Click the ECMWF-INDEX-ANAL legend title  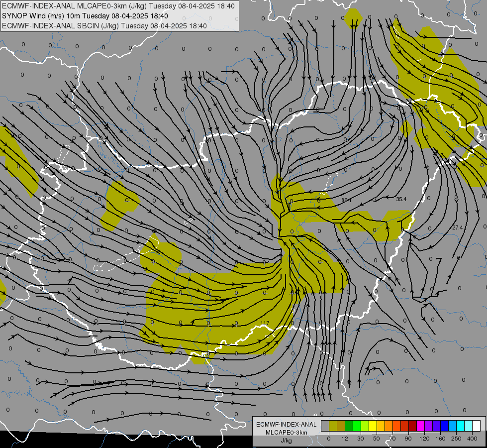point(287,425)
